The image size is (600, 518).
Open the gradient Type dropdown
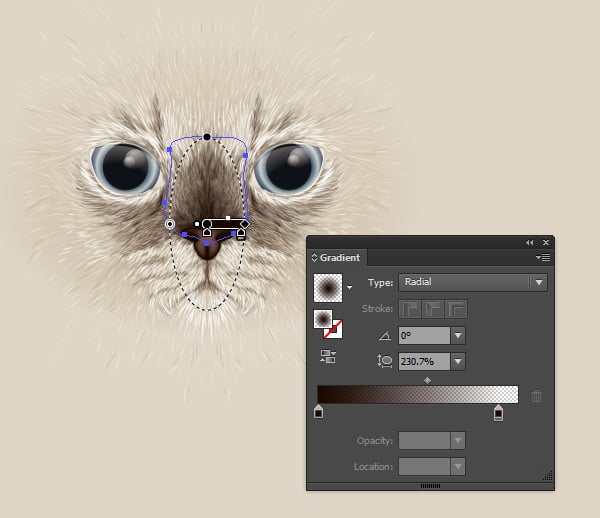tap(473, 282)
